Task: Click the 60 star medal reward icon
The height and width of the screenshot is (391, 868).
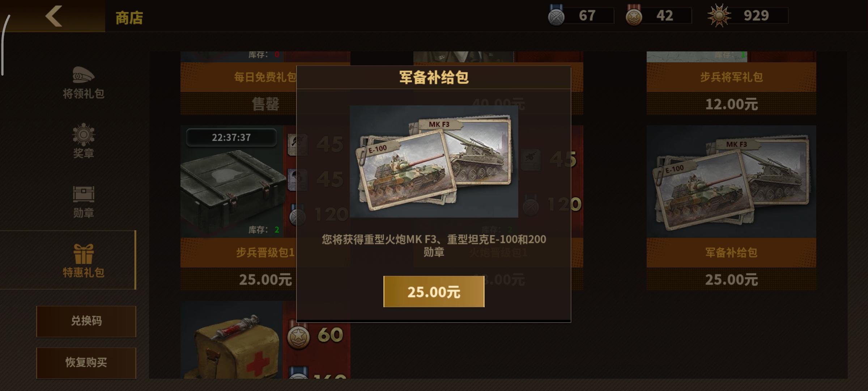Action: (298, 337)
